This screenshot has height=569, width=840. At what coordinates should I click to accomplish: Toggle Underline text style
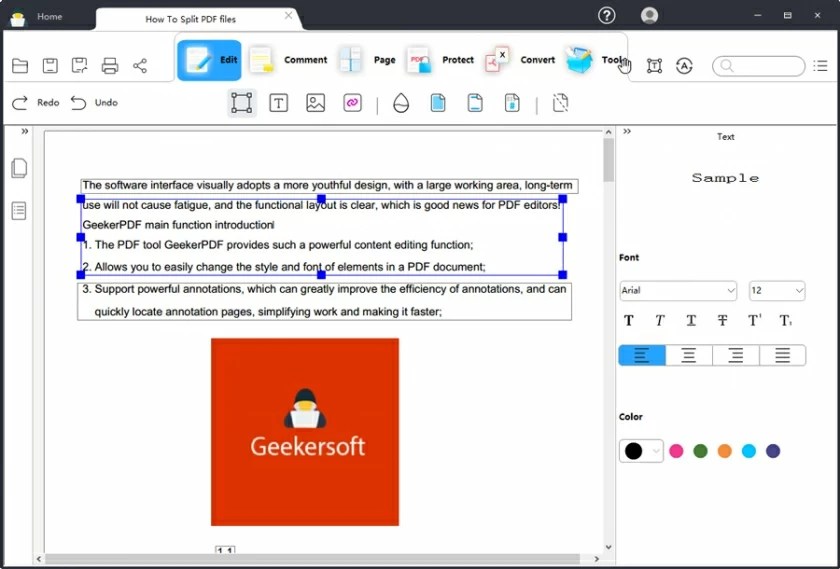(x=691, y=320)
